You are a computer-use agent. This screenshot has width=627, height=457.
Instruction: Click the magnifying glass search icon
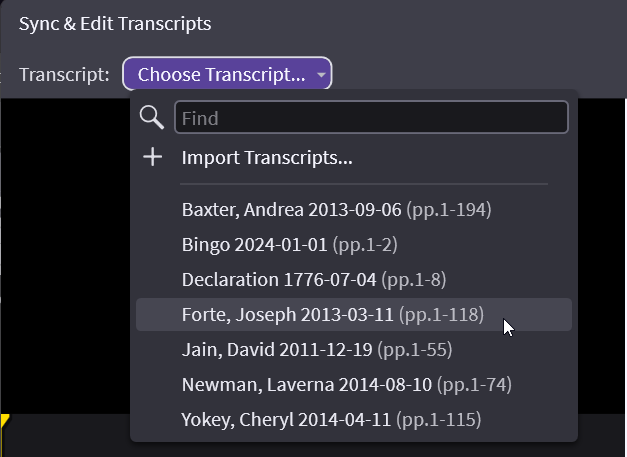click(152, 118)
